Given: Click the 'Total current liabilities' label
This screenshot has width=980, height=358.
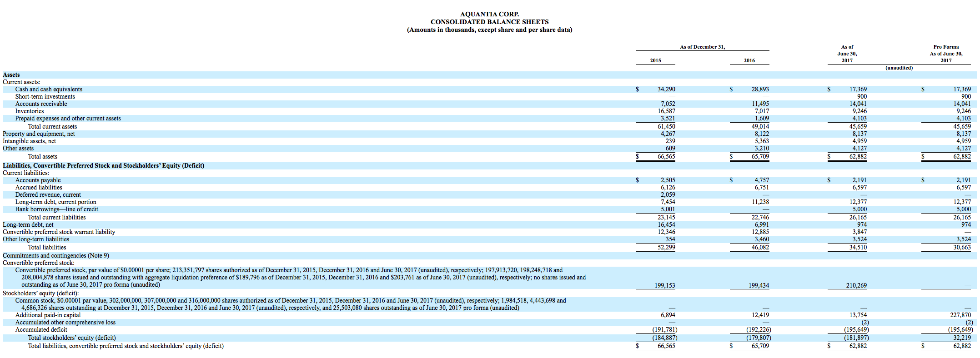Looking at the screenshot, I should tap(57, 218).
